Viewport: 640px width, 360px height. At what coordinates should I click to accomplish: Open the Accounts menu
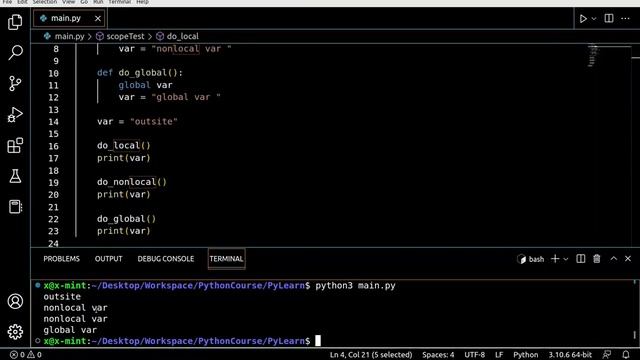pyautogui.click(x=15, y=301)
